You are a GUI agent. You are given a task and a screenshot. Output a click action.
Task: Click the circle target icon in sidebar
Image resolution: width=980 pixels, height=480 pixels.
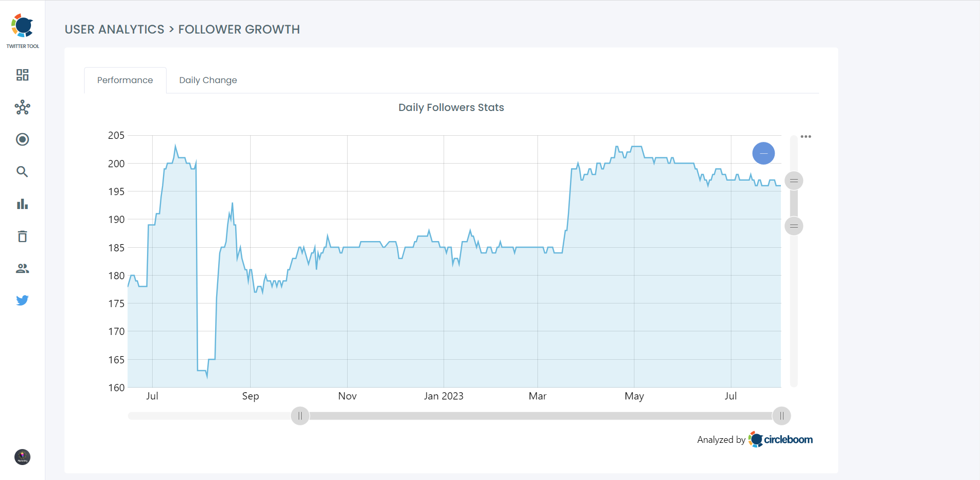click(22, 139)
